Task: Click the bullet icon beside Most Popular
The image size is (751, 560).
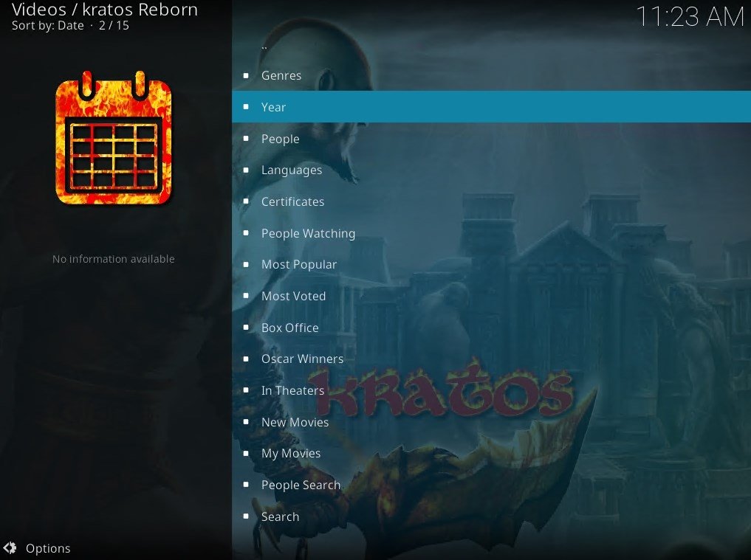Action: click(246, 264)
